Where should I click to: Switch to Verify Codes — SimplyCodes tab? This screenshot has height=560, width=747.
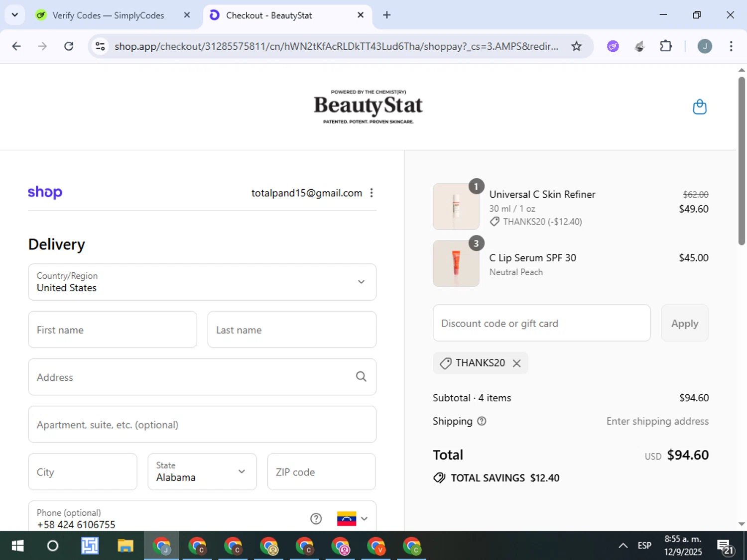coord(108,15)
